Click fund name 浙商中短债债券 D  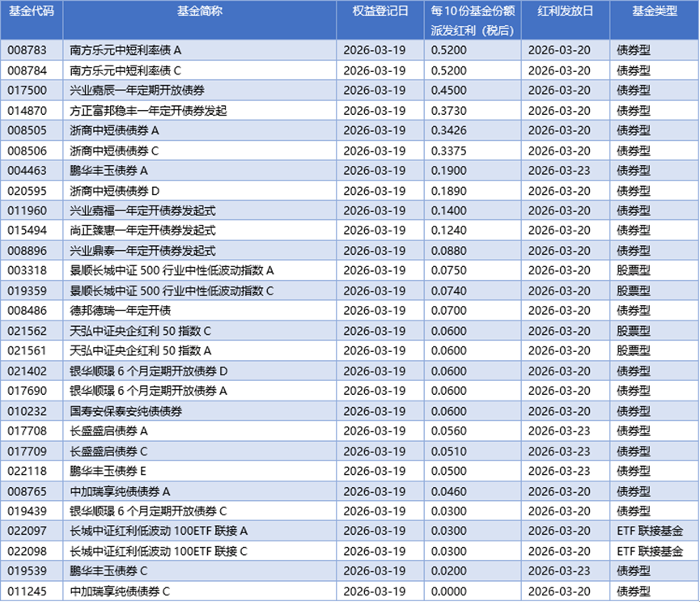tap(115, 191)
